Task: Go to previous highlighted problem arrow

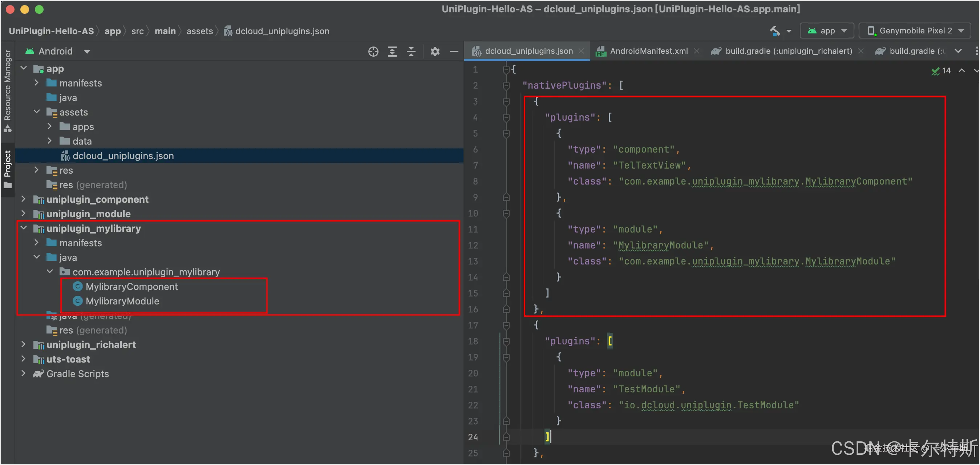Action: [962, 70]
